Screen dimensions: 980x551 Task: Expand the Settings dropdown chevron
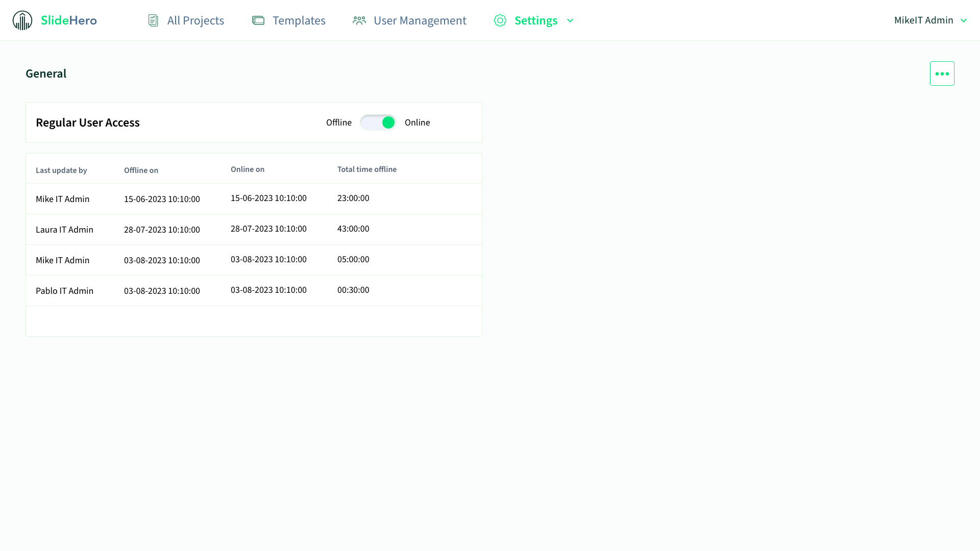[570, 20]
